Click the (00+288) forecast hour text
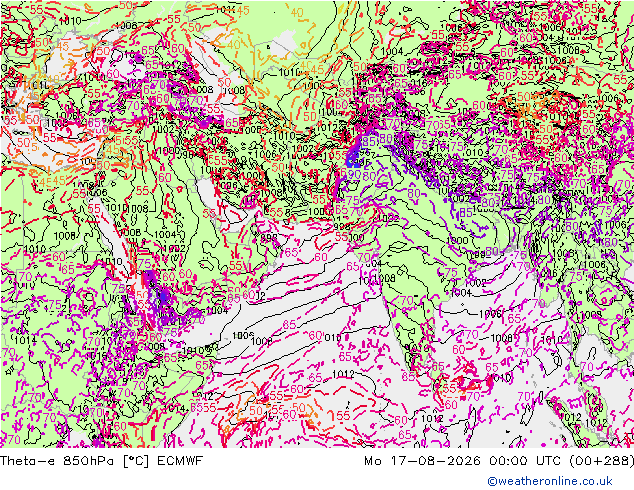Screen dimensions: 634x490 coord(601,460)
